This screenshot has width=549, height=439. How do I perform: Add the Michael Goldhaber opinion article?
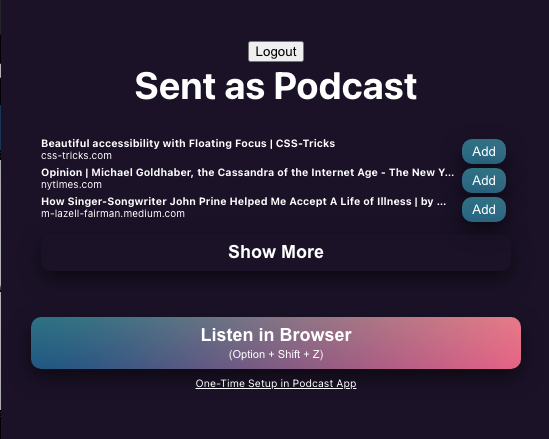484,181
